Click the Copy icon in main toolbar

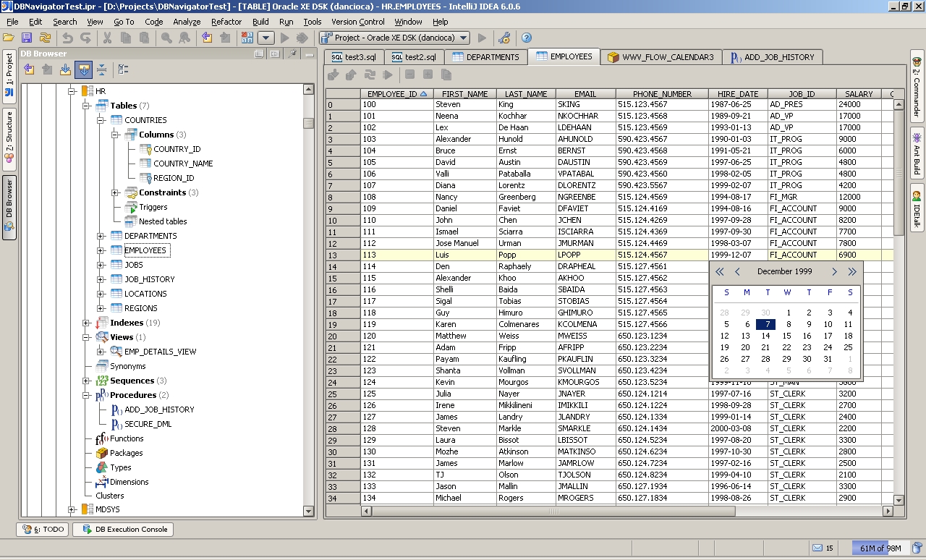pyautogui.click(x=126, y=38)
